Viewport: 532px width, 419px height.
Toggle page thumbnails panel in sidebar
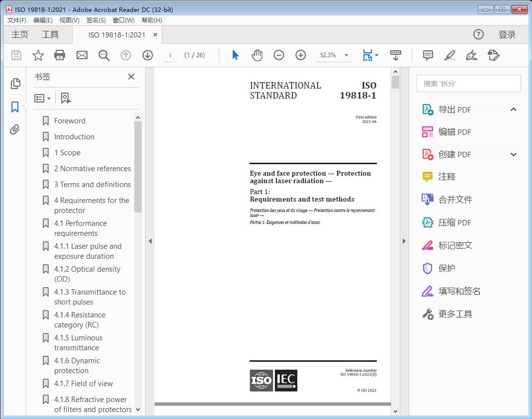[15, 84]
